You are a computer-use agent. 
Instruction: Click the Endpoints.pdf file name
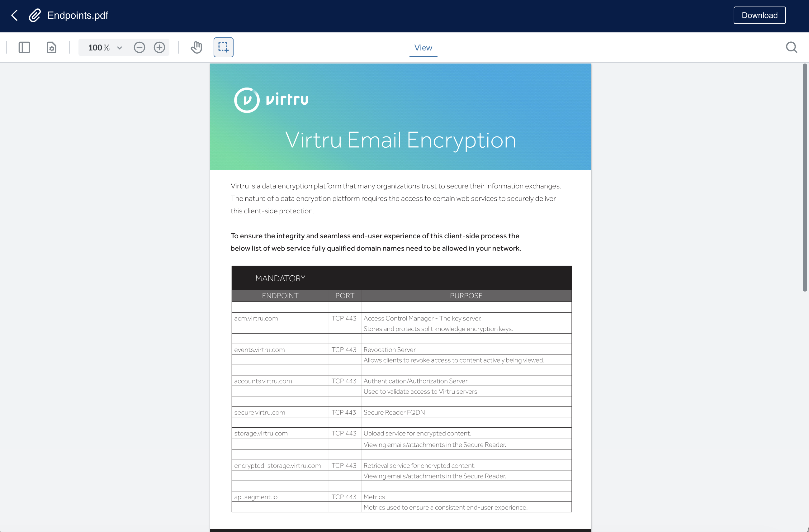pyautogui.click(x=78, y=15)
